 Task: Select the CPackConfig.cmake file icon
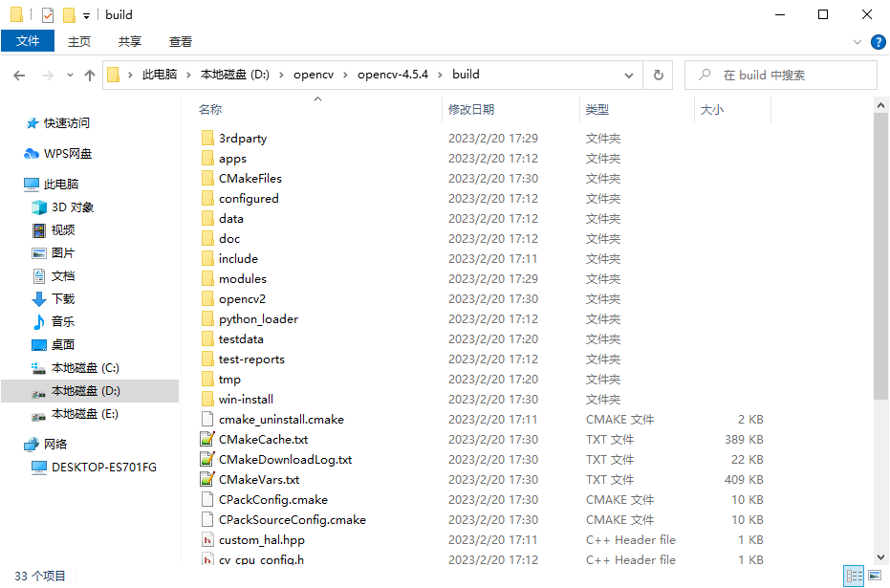coord(207,499)
